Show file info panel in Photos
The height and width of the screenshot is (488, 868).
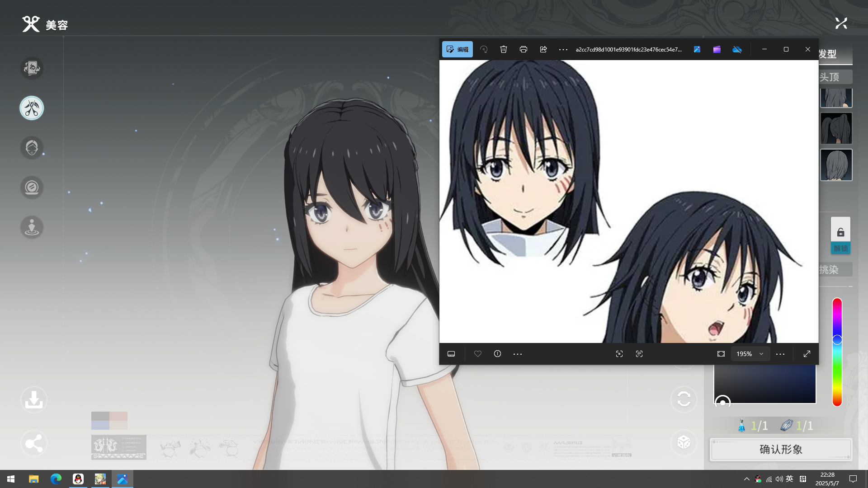point(498,354)
